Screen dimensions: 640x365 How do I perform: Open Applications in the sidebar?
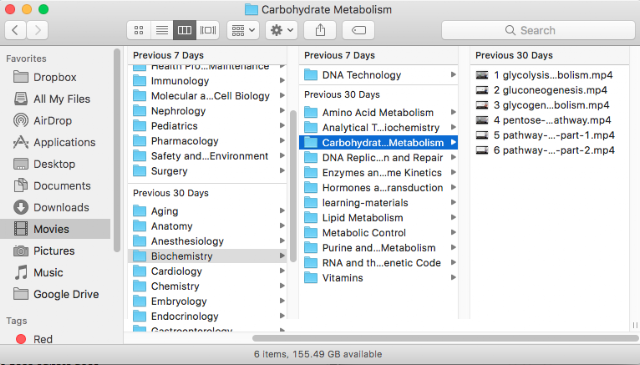coord(55,142)
